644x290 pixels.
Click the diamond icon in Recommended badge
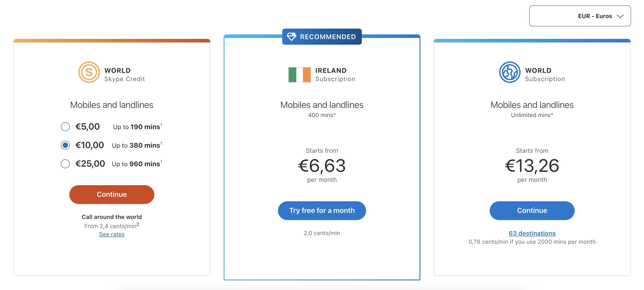point(291,36)
